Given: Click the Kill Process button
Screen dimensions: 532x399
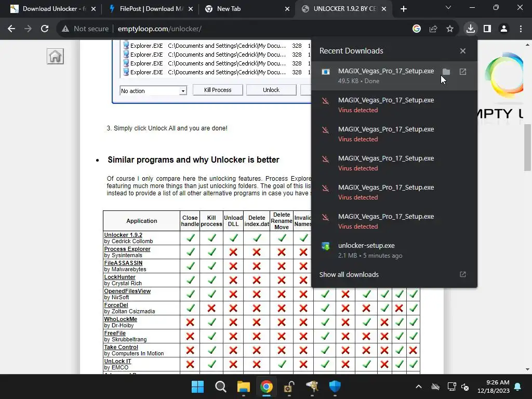Looking at the screenshot, I should coord(218,90).
